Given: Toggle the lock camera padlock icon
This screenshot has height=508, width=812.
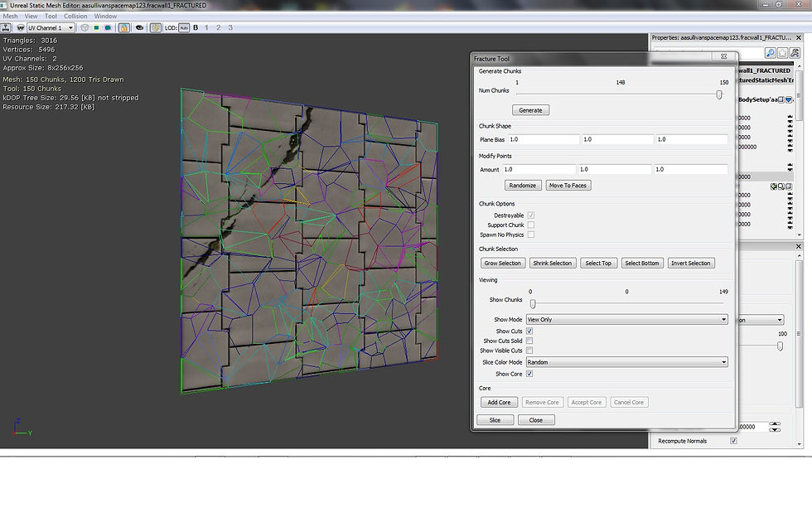Looking at the screenshot, I should (123, 27).
